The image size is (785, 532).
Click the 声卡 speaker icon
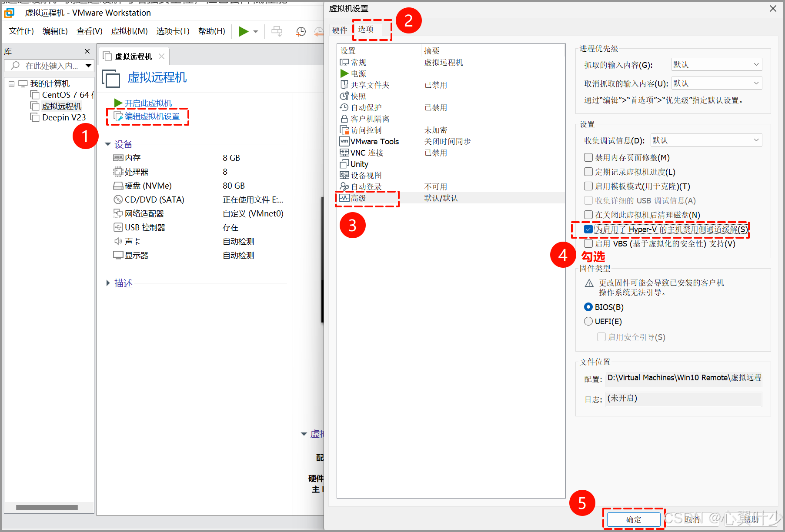pos(118,241)
